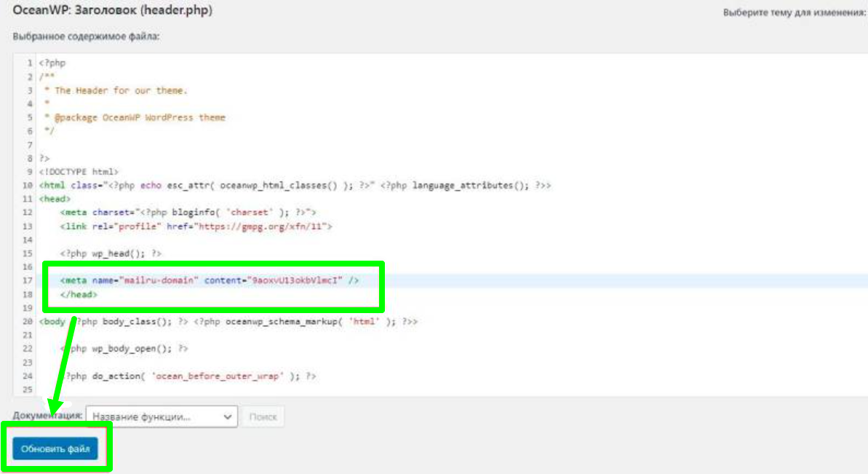
Task: Click the Поиск button
Action: (x=263, y=417)
